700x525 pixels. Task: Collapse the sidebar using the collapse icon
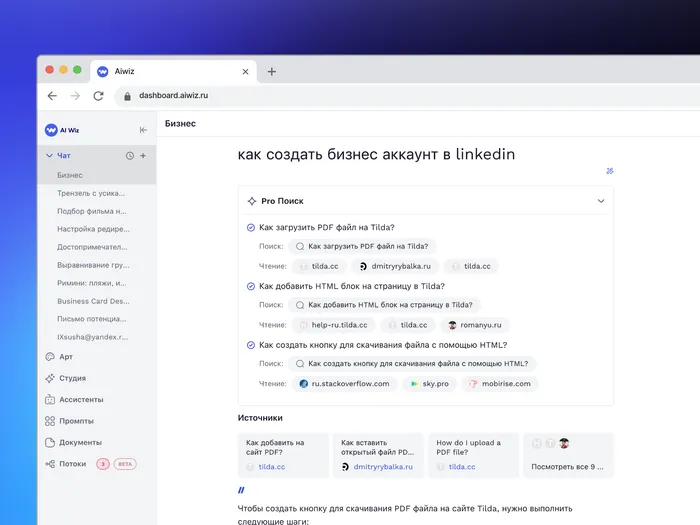click(x=143, y=130)
